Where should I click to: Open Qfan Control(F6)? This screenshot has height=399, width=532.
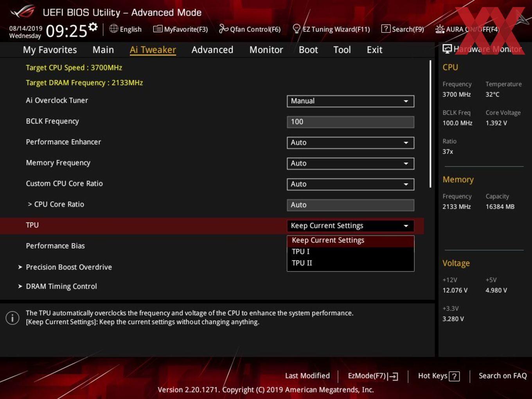click(x=250, y=29)
